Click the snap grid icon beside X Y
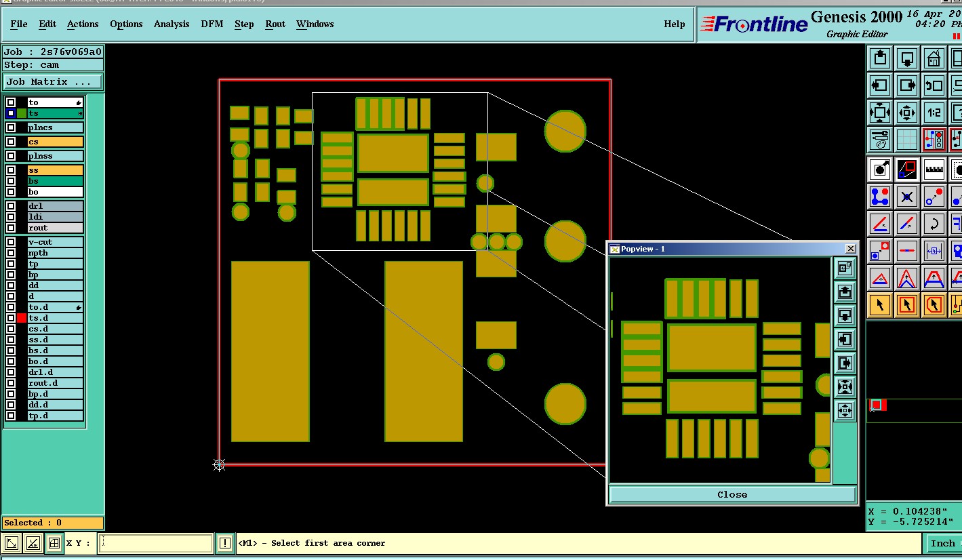Image resolution: width=962 pixels, height=560 pixels. (54, 543)
